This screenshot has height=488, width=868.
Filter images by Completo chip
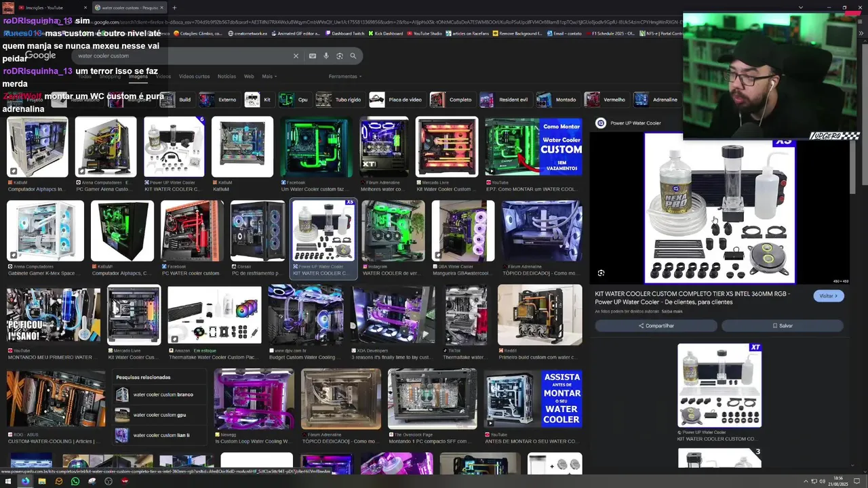pos(452,100)
